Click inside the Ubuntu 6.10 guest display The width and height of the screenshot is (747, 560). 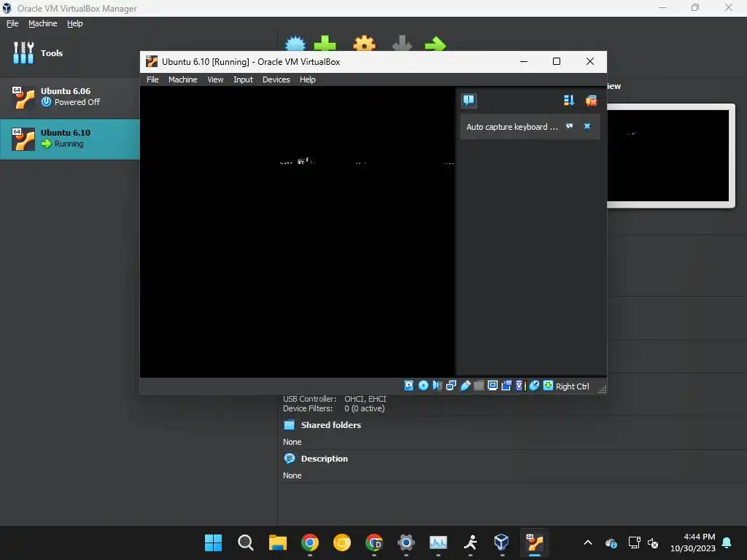(x=298, y=231)
